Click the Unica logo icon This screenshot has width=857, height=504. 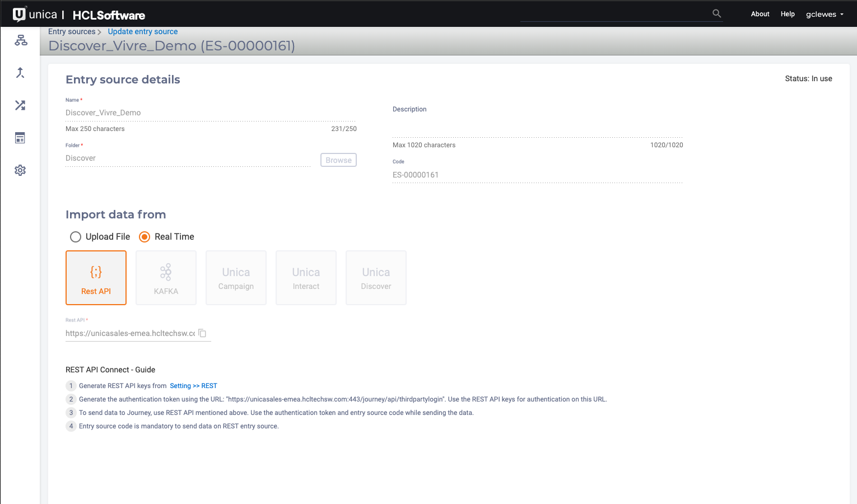click(x=19, y=14)
